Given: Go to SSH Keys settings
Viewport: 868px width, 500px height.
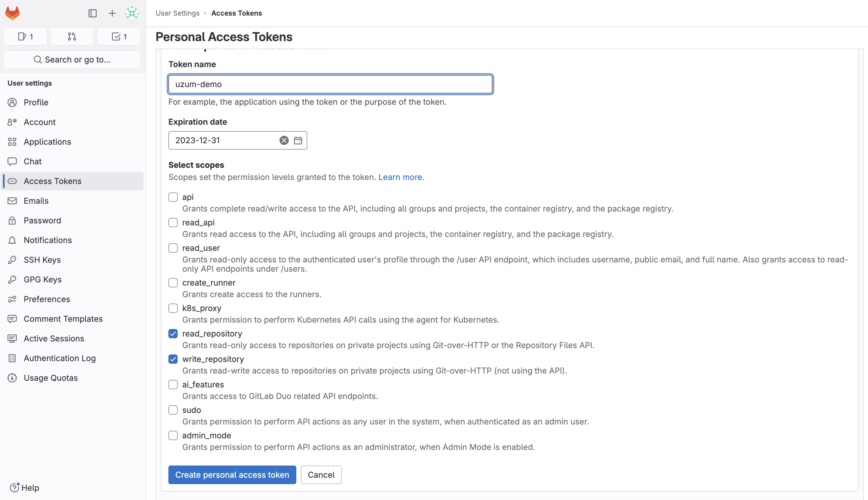Looking at the screenshot, I should [x=42, y=260].
